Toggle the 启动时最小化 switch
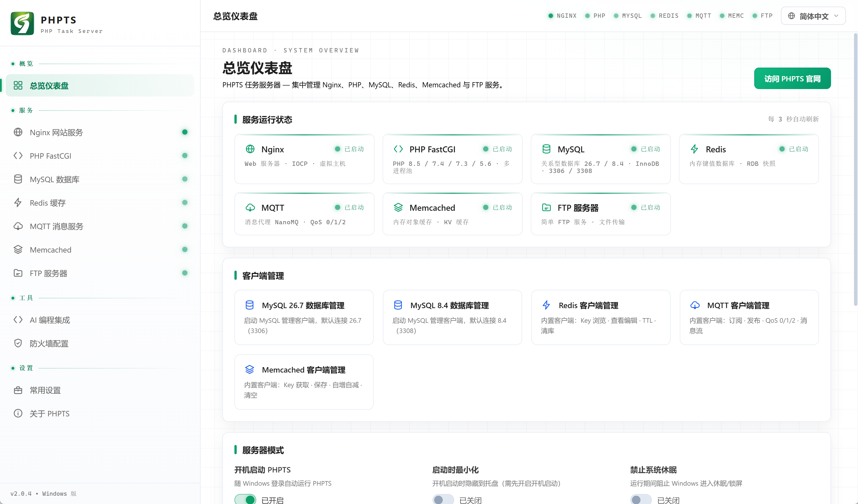The image size is (858, 504). point(443,499)
